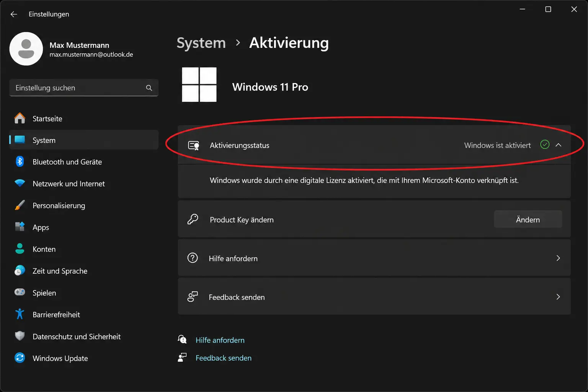Click the Aktivierungsstatus certificate icon
Screen dimensions: 588x392
194,145
